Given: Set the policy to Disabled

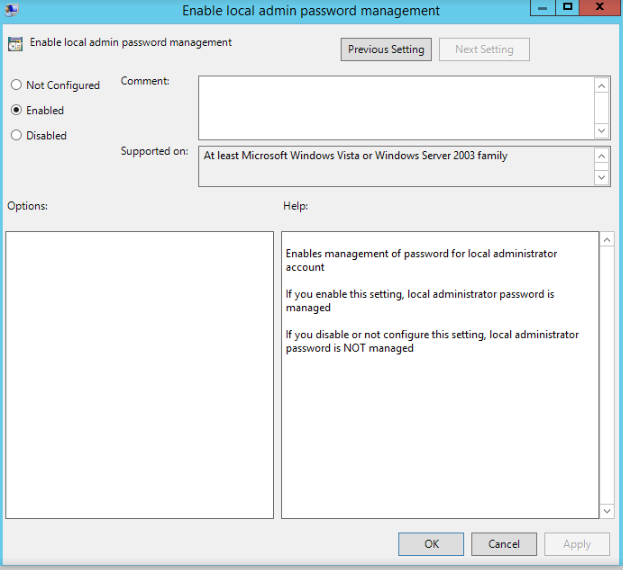Looking at the screenshot, I should pos(16,135).
